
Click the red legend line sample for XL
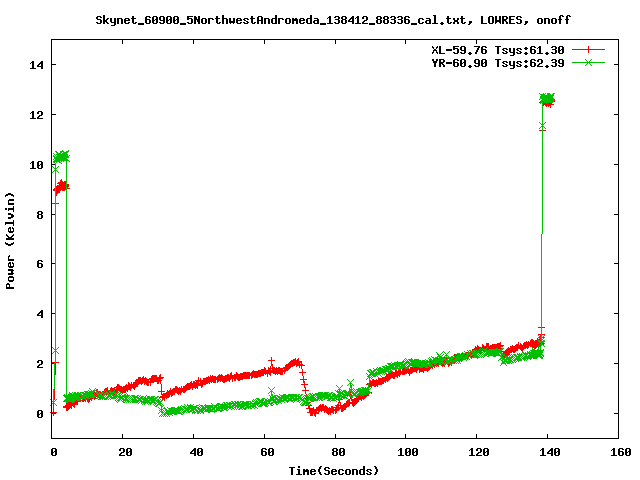588,50
